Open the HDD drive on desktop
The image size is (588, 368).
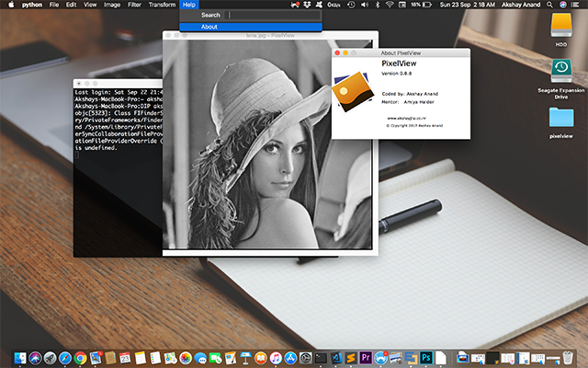coord(561,26)
